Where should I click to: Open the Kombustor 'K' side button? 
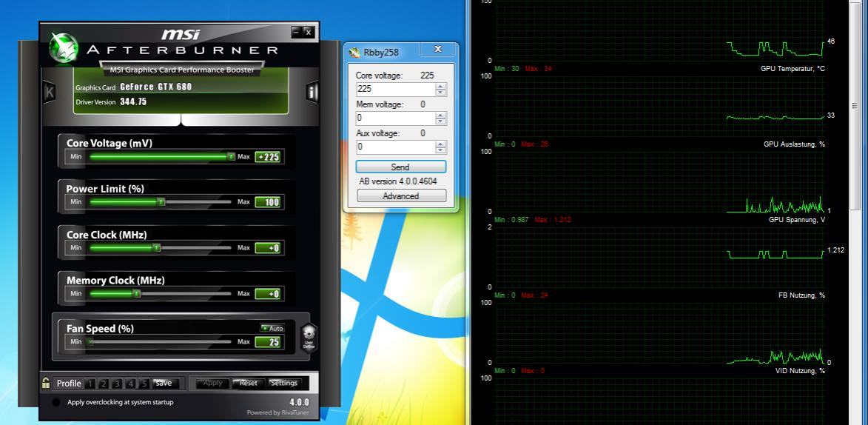tap(50, 92)
